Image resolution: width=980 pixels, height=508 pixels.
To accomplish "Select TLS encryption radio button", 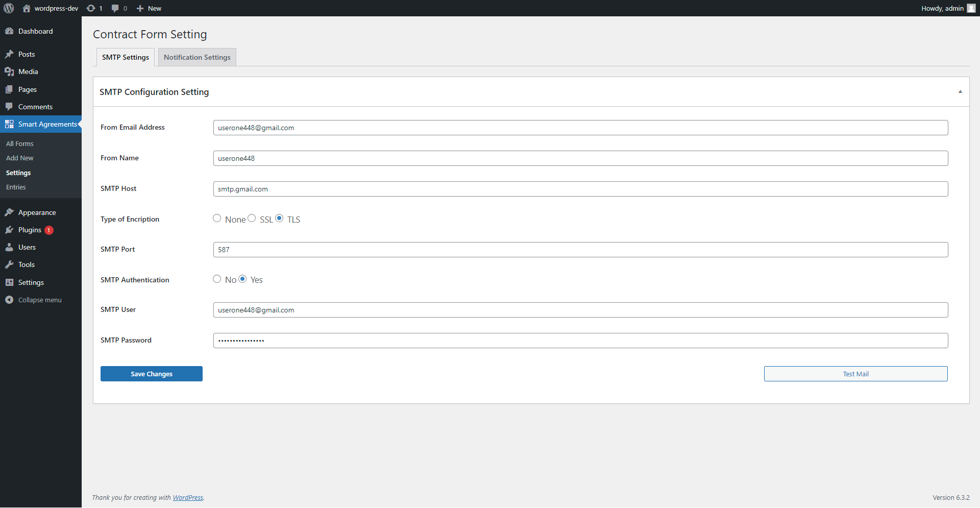I will coord(279,219).
